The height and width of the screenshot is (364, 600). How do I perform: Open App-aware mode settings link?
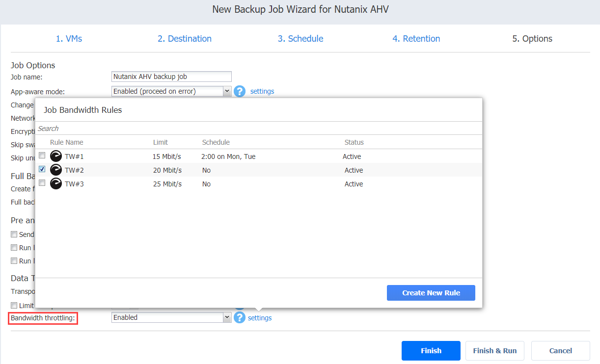(x=262, y=91)
